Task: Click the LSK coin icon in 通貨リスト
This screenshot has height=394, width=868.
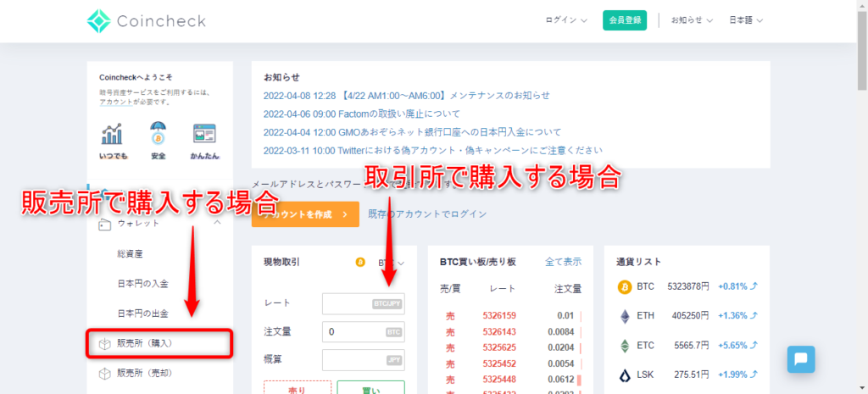Action: pos(625,375)
